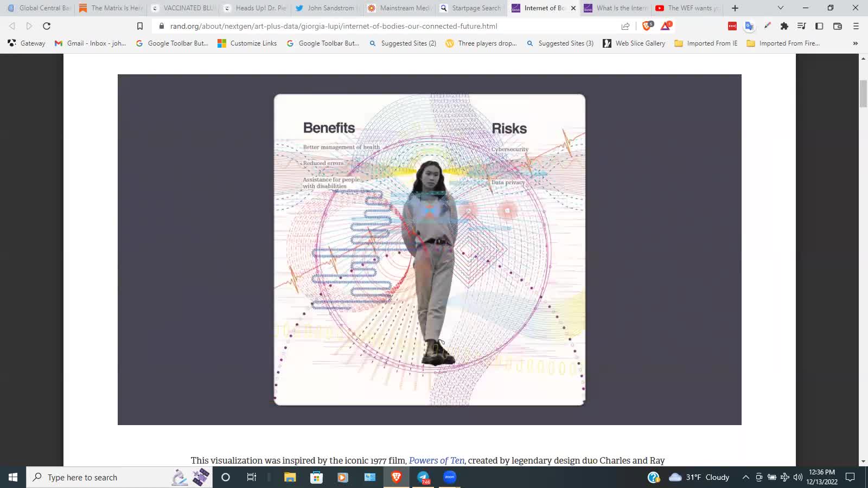Open the share page icon in address bar
The height and width of the screenshot is (488, 868).
(626, 26)
